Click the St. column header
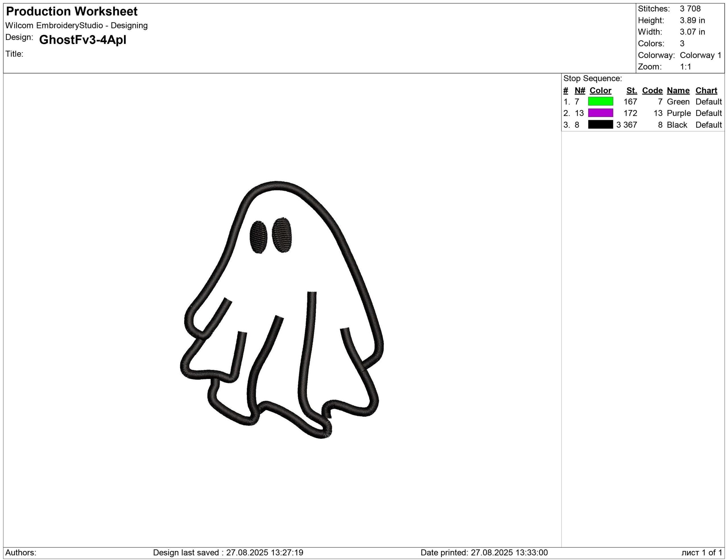The height and width of the screenshot is (560, 728). pos(631,90)
